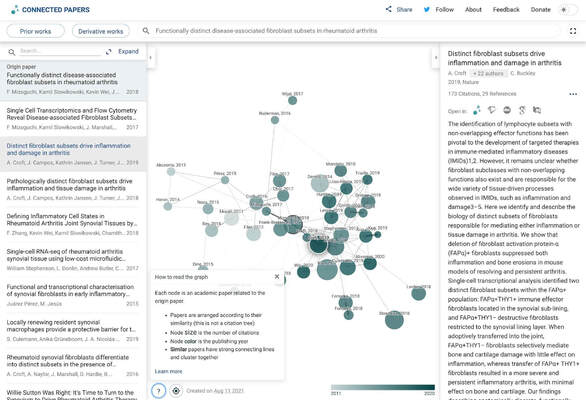Click the Share icon in header
Screen dimensions: 586x400
[x=389, y=9]
